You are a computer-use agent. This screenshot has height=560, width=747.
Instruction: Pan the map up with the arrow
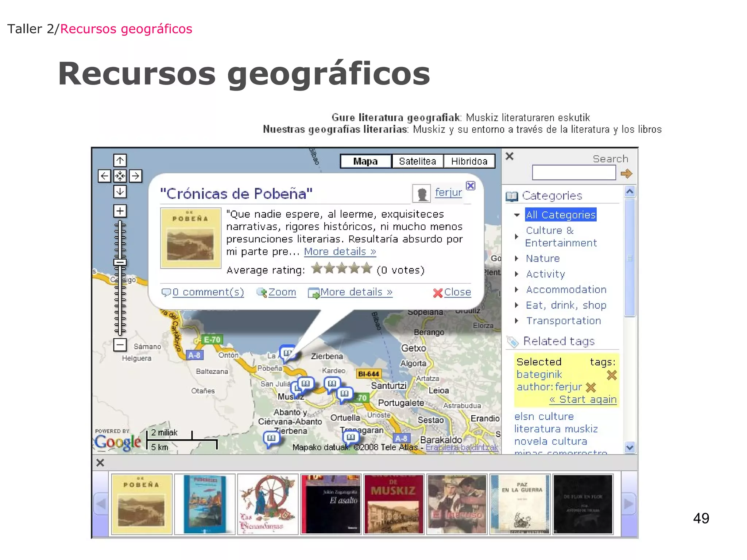[120, 160]
